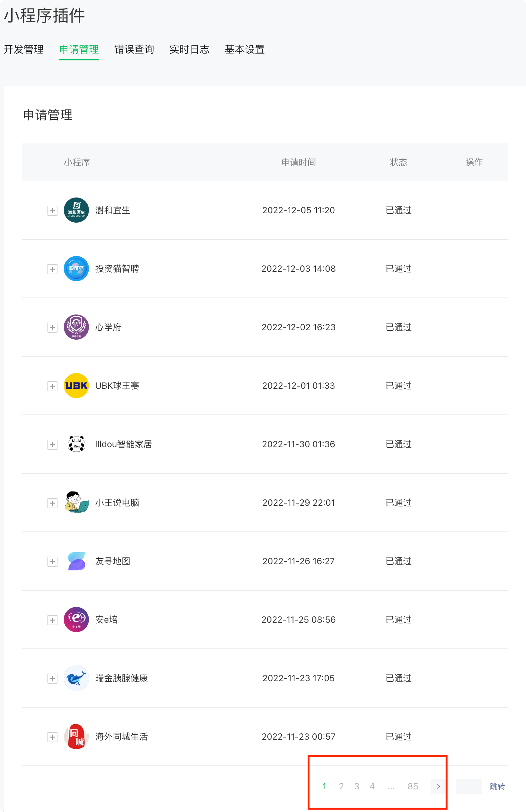Expand the UBK球王赛 entry

point(52,386)
